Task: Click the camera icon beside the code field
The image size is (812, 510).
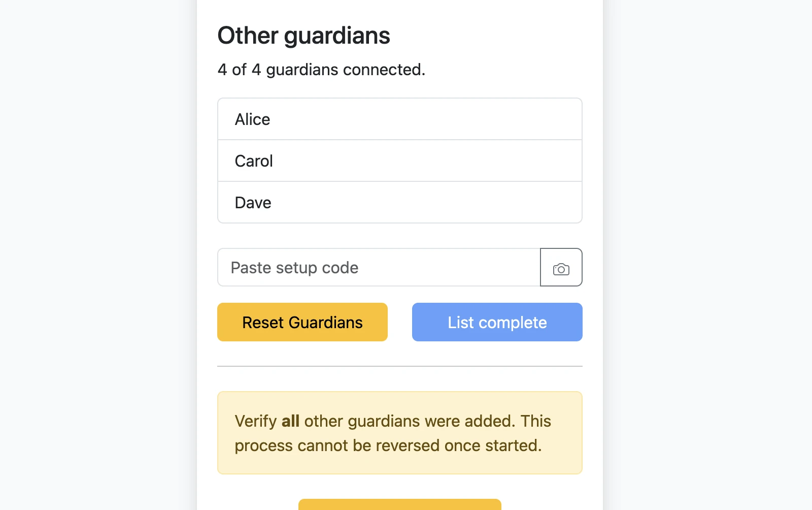Action: tap(561, 267)
